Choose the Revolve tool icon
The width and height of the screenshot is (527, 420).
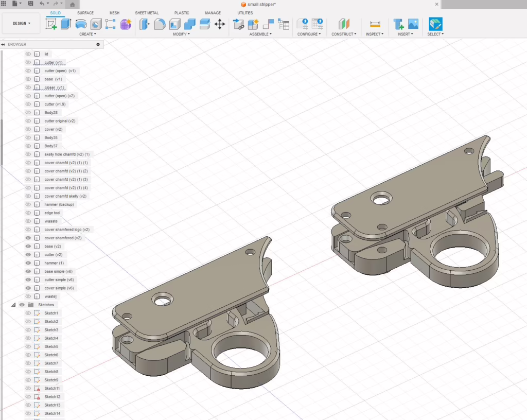click(x=81, y=24)
